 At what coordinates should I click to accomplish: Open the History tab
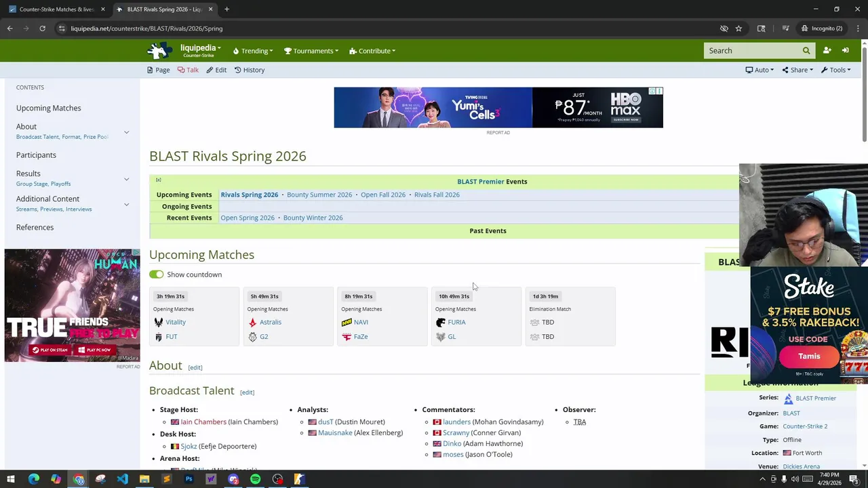click(250, 70)
